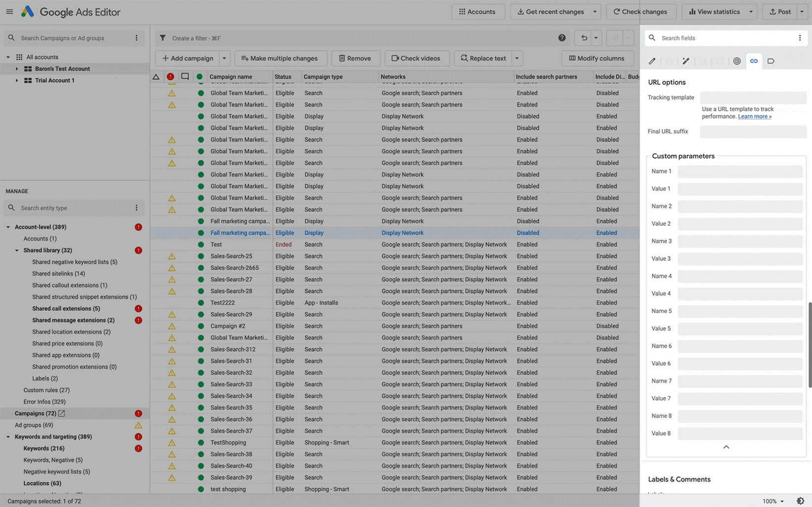This screenshot has width=812, height=507.
Task: Click View statistics button
Action: click(714, 11)
